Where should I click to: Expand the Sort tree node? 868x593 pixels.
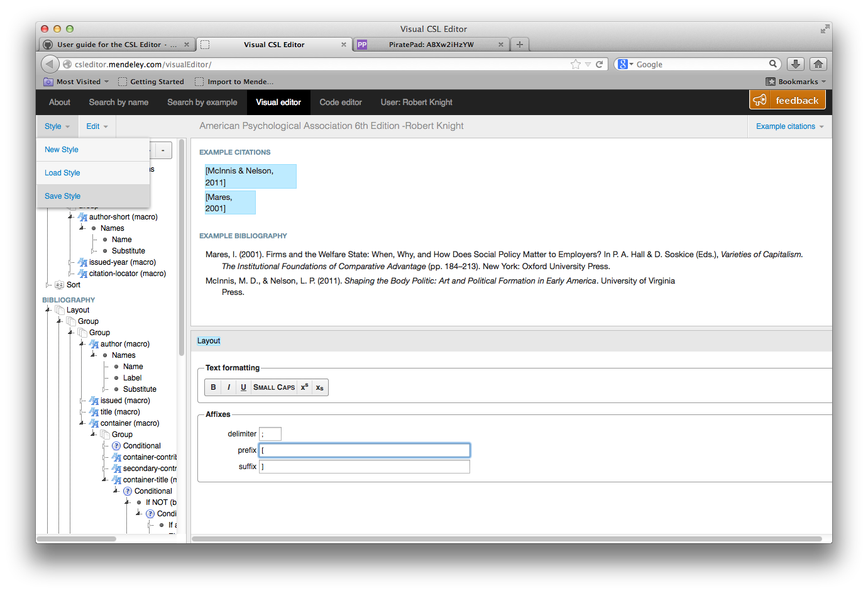point(48,285)
